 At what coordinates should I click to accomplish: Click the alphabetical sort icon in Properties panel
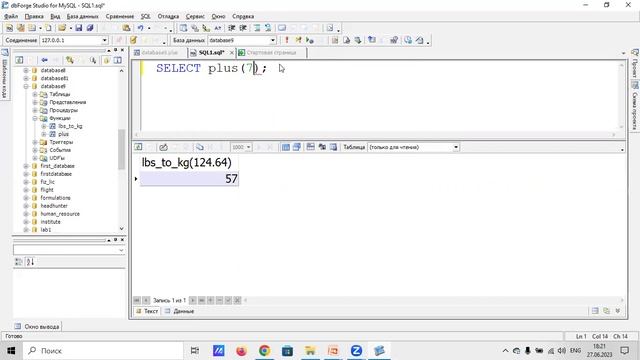click(30, 262)
